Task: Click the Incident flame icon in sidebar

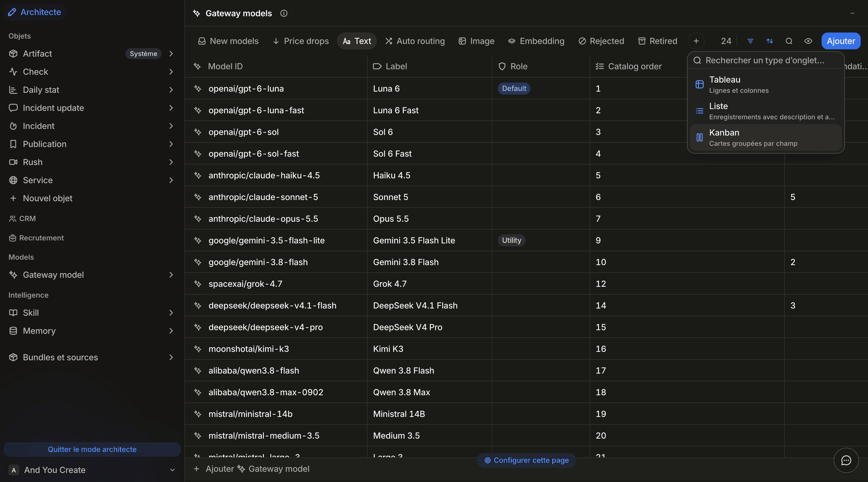Action: (x=13, y=126)
